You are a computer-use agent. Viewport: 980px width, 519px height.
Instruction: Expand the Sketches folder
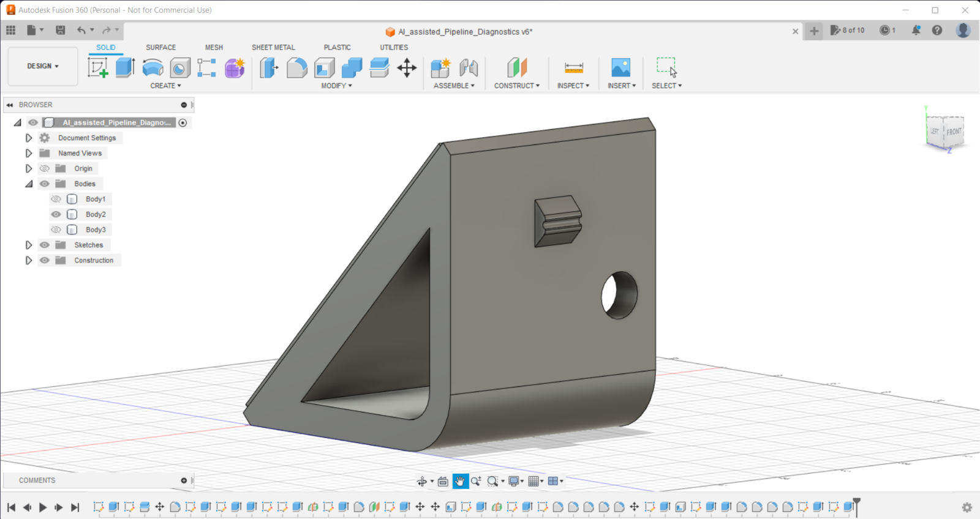point(29,245)
